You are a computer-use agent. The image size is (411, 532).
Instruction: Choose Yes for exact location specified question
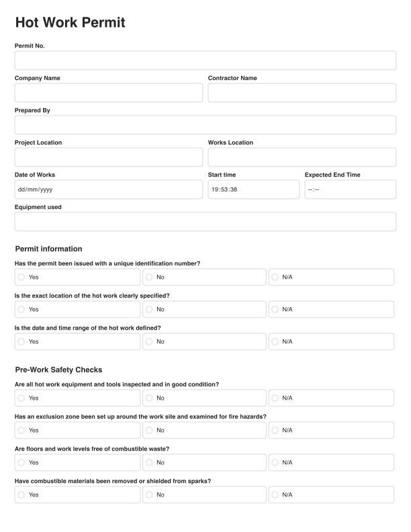pos(21,309)
